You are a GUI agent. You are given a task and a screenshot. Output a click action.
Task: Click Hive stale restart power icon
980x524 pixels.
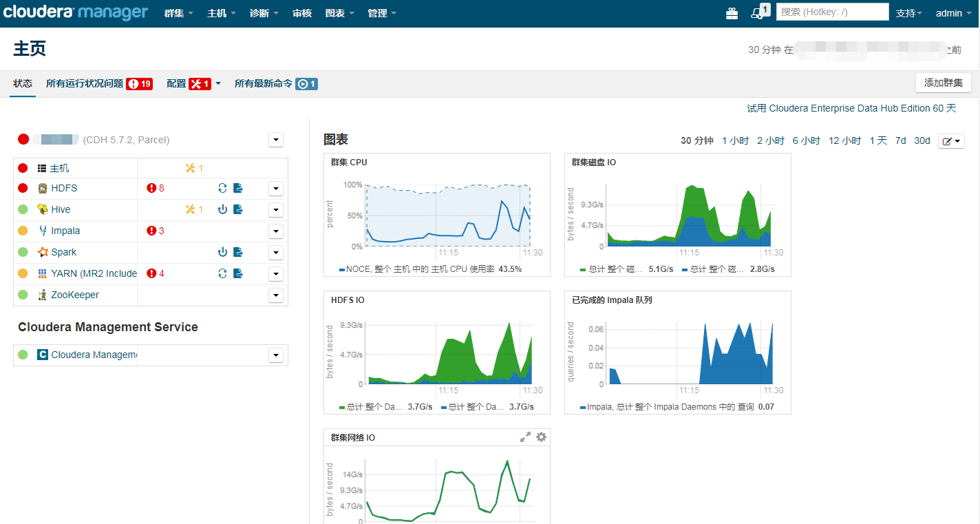pyautogui.click(x=222, y=209)
